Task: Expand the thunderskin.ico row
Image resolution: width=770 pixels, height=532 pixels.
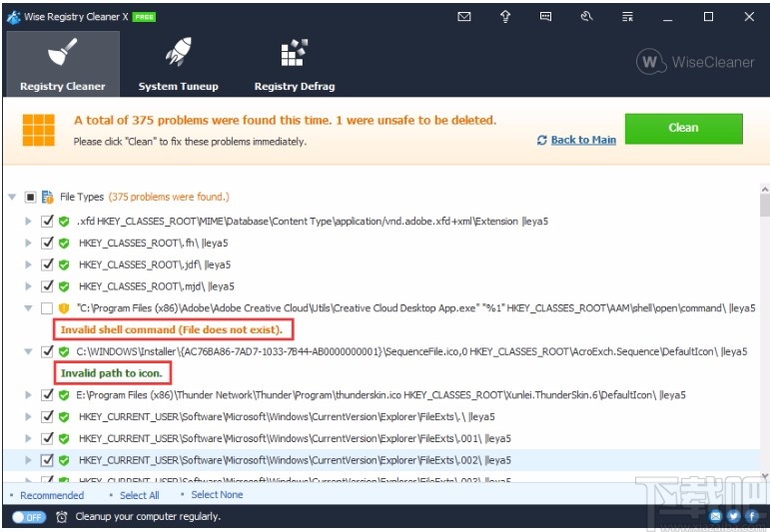Action: point(29,395)
